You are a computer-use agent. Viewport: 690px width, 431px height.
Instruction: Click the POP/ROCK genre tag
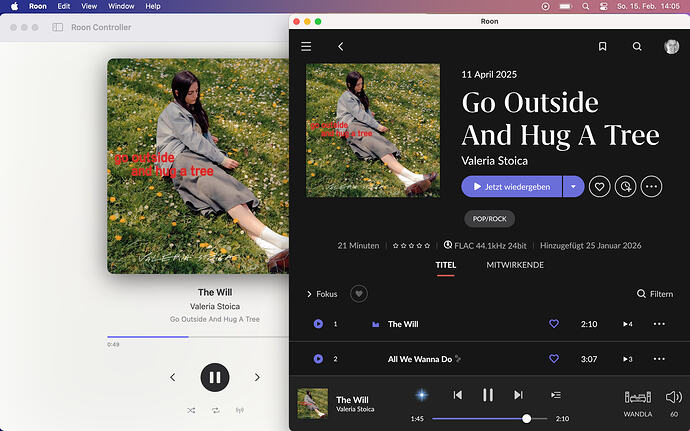pyautogui.click(x=490, y=218)
